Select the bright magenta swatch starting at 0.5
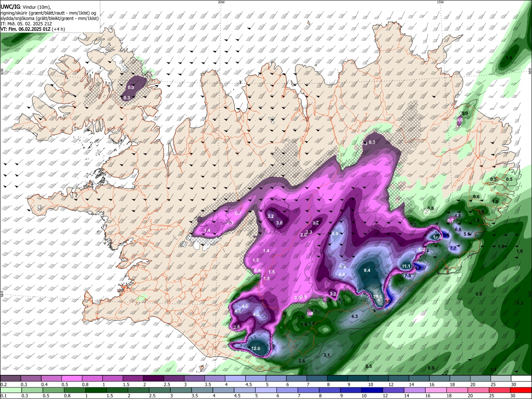532x399 pixels. (x=72, y=378)
